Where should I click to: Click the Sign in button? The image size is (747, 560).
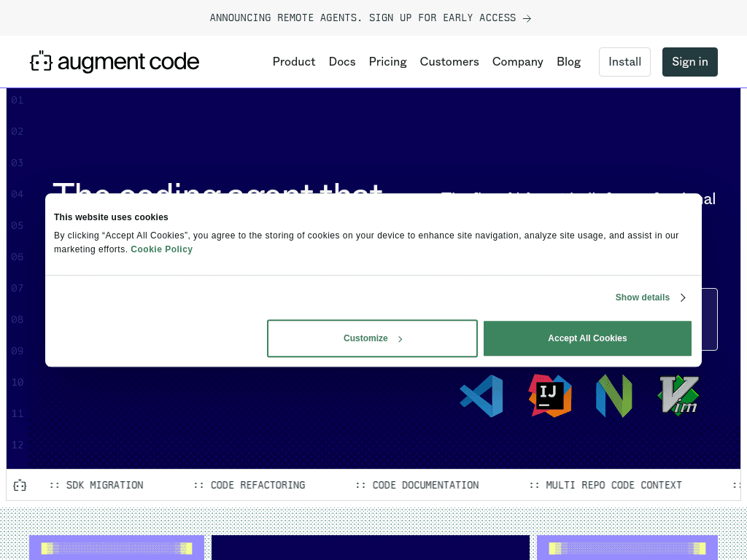click(690, 62)
